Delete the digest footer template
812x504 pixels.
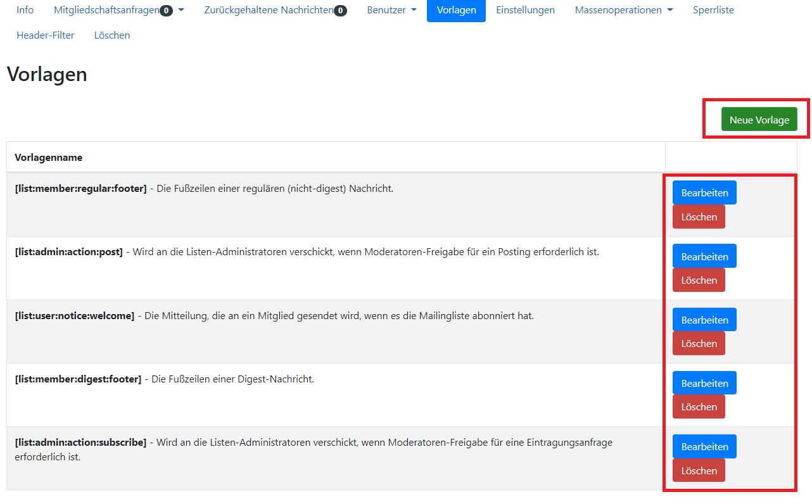[699, 406]
